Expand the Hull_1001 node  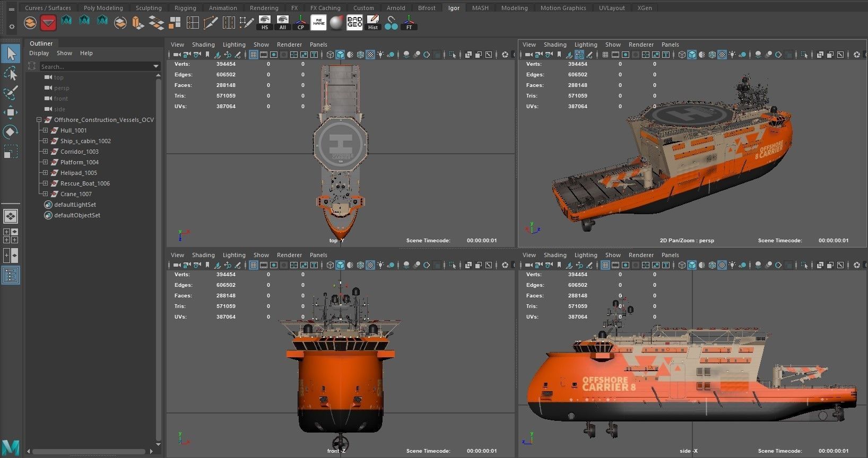click(x=45, y=130)
